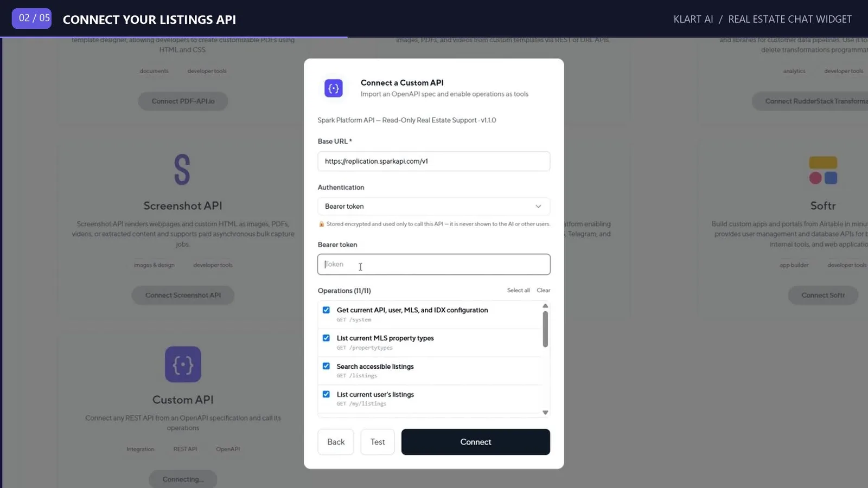This screenshot has height=488, width=868.
Task: Click the 'Integration' tag under Custom API
Action: click(141, 449)
